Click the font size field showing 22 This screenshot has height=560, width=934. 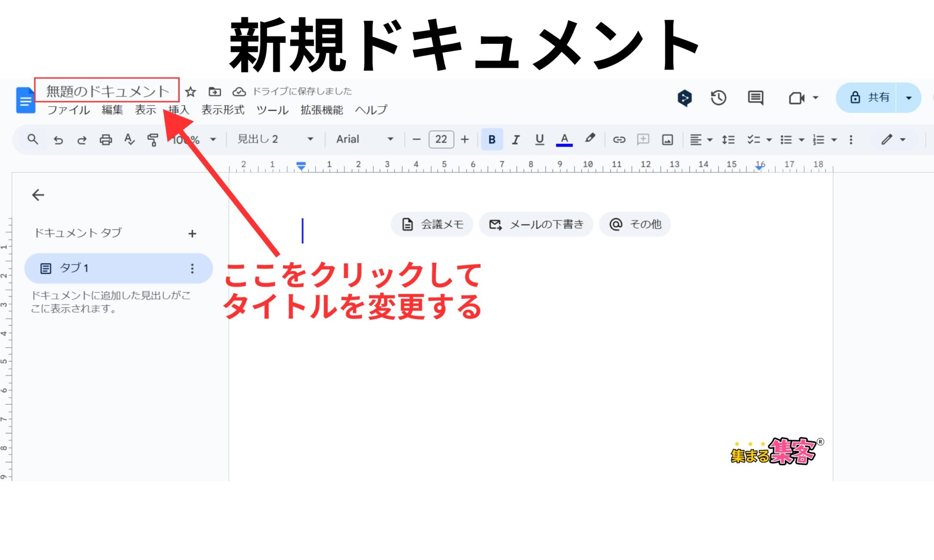pos(441,139)
